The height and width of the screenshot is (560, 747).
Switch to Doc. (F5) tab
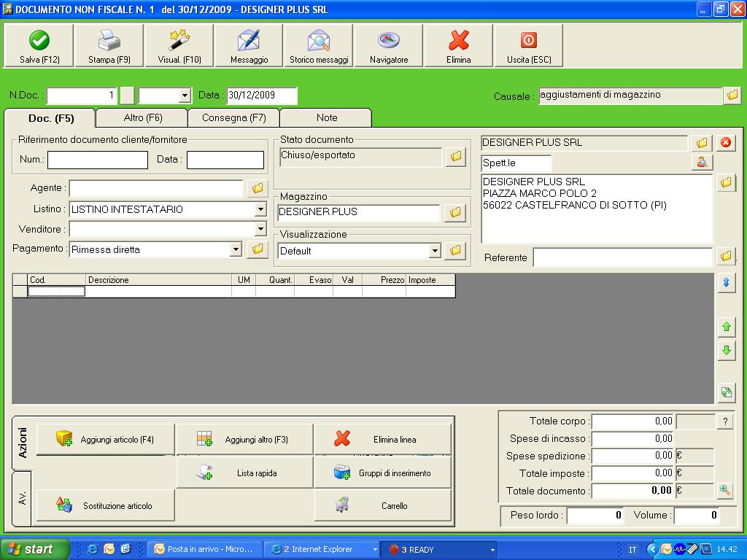[51, 118]
